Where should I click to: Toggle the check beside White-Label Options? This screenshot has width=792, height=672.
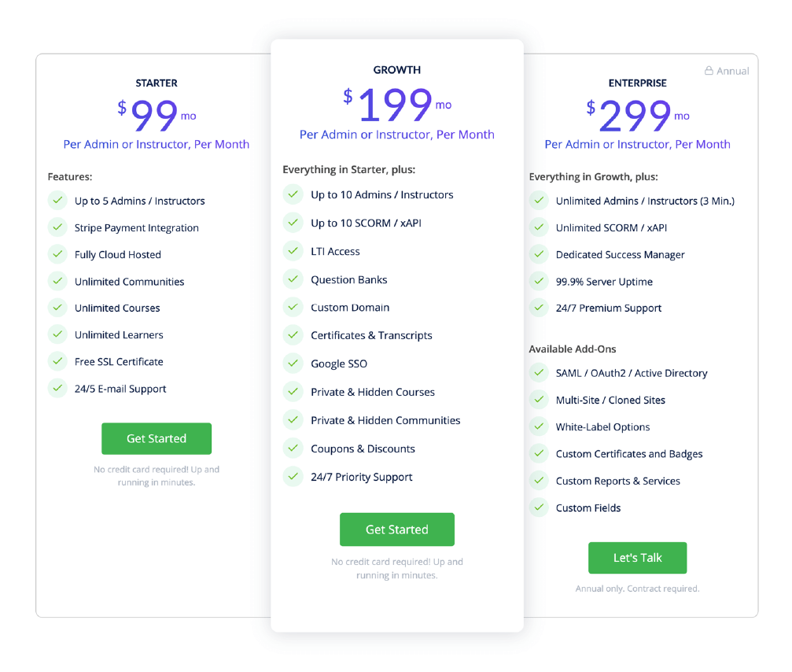click(x=539, y=426)
